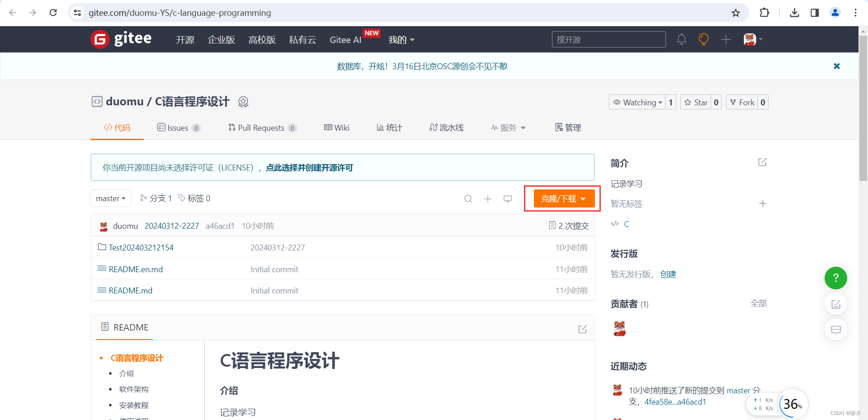868x420 pixels.
Task: Click 点此选择并创建开源许可 license link
Action: click(x=310, y=167)
